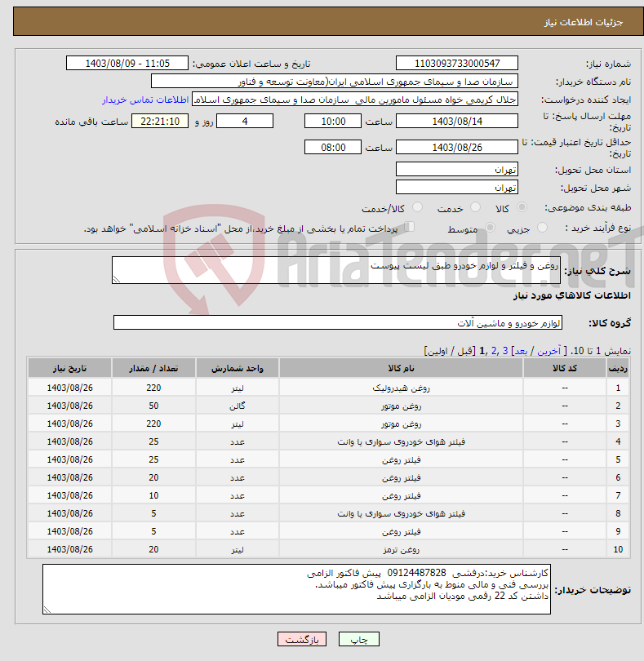The height and width of the screenshot is (661, 644).
Task: Click فیلتر روغن in row 6
Action: (x=401, y=477)
